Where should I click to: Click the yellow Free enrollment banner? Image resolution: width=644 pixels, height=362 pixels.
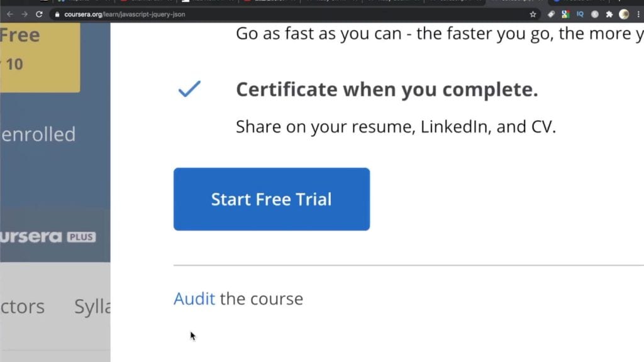40,57
